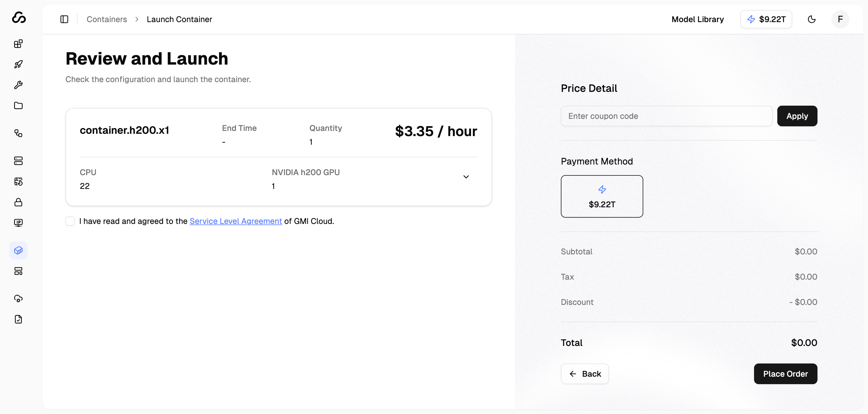The width and height of the screenshot is (868, 414).
Task: Toggle dark mode moon icon
Action: [811, 19]
